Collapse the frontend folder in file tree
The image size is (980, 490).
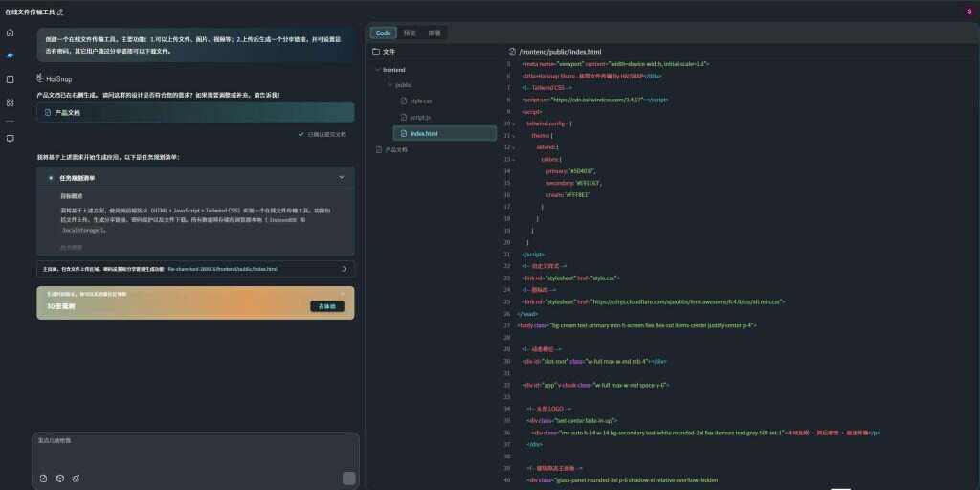(x=378, y=70)
